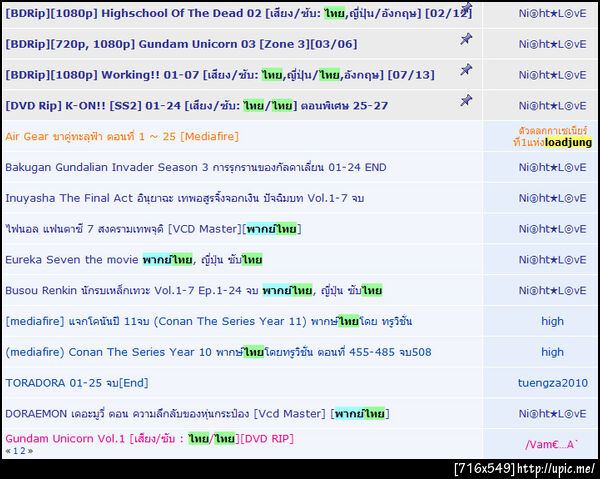The image size is (600, 479).
Task: View author Ni@ht★L@vE on K-ON!! row
Action: coord(553,106)
